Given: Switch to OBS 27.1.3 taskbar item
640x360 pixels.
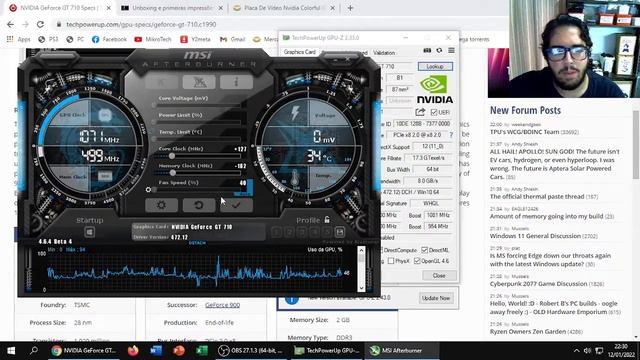Looking at the screenshot, I should point(250,351).
